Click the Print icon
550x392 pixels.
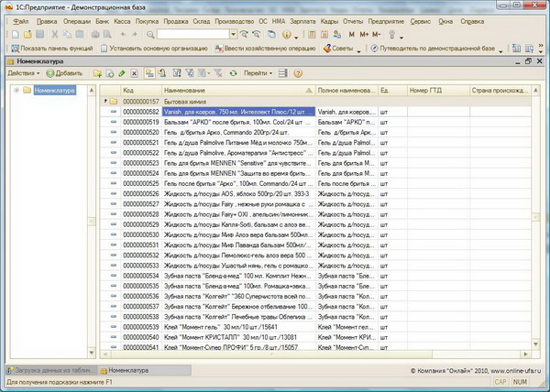pos(95,34)
